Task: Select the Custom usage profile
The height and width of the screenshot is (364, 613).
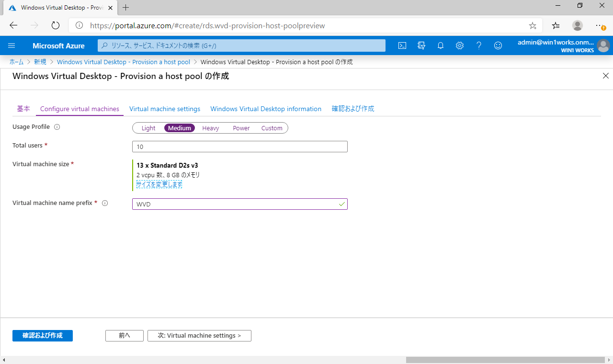Action: (272, 128)
